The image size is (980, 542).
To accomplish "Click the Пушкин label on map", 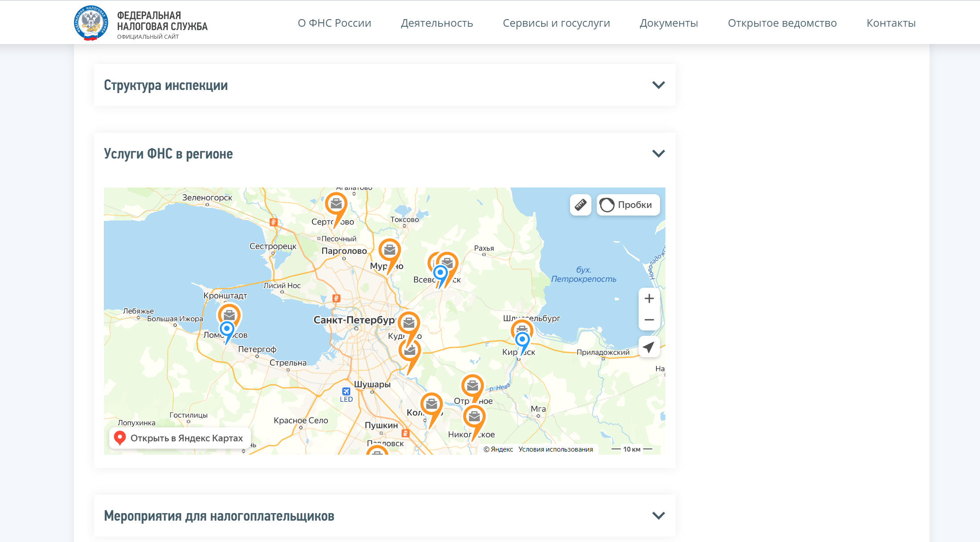I will (x=381, y=425).
